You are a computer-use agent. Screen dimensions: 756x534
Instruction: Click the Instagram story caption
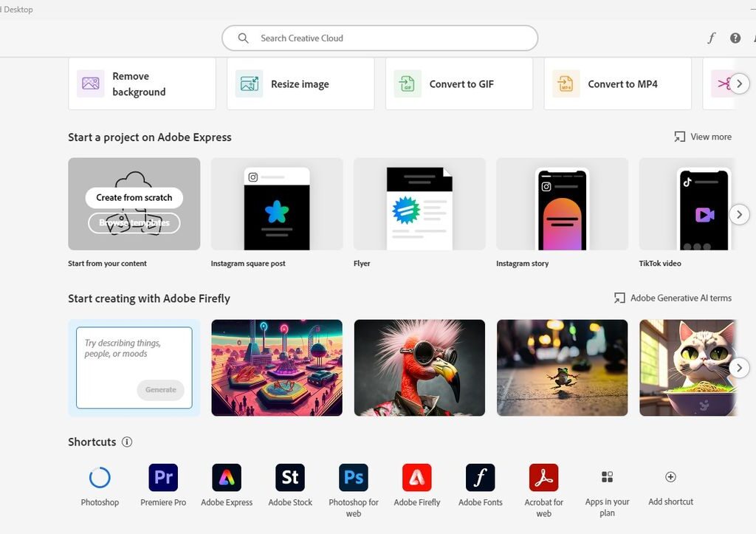[x=522, y=264]
